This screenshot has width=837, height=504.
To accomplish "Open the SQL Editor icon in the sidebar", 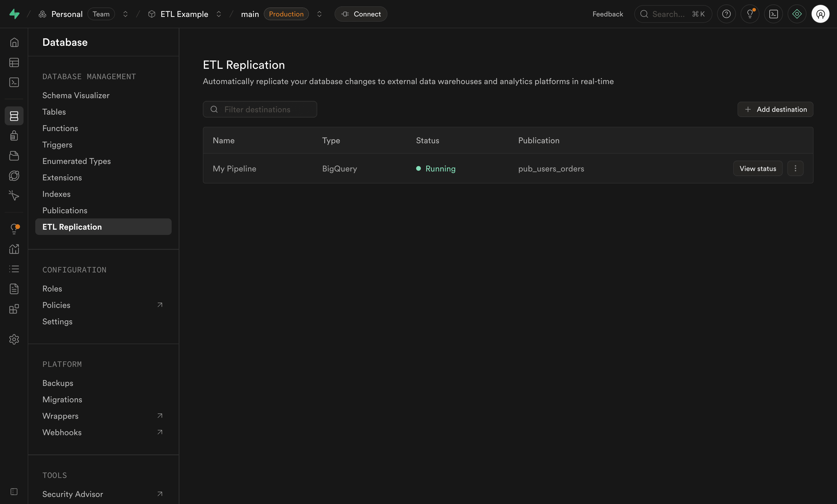I will point(14,82).
